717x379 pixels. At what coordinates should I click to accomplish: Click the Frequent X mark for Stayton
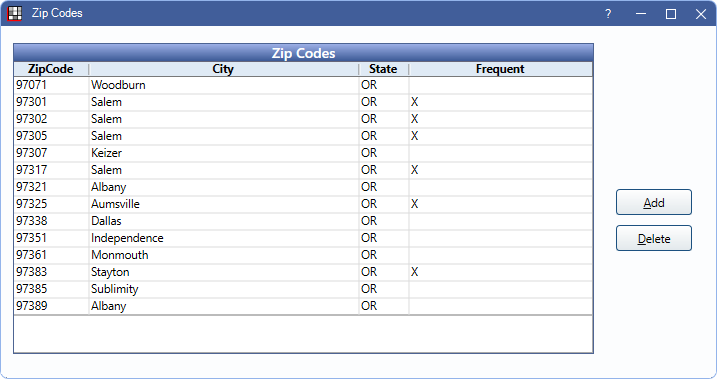click(x=414, y=272)
